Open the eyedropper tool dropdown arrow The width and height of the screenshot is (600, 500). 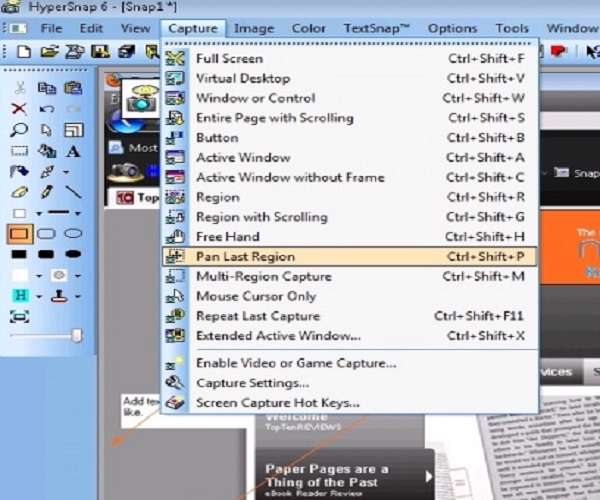(67, 172)
